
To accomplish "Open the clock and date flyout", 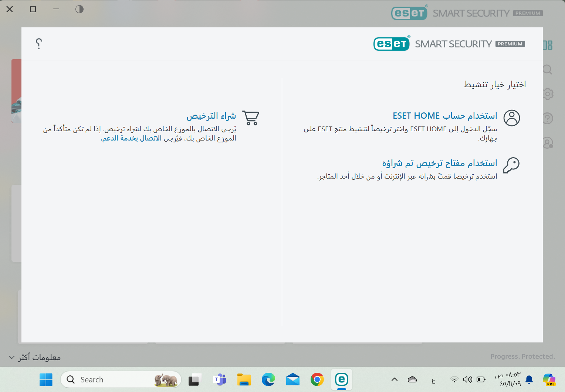I will click(508, 379).
